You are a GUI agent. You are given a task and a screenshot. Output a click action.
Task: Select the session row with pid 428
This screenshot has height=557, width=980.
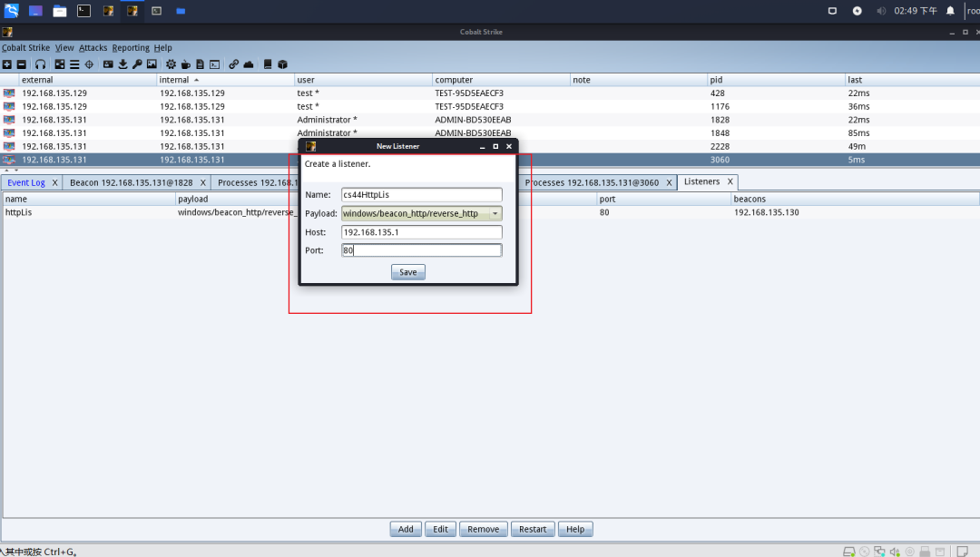click(490, 93)
